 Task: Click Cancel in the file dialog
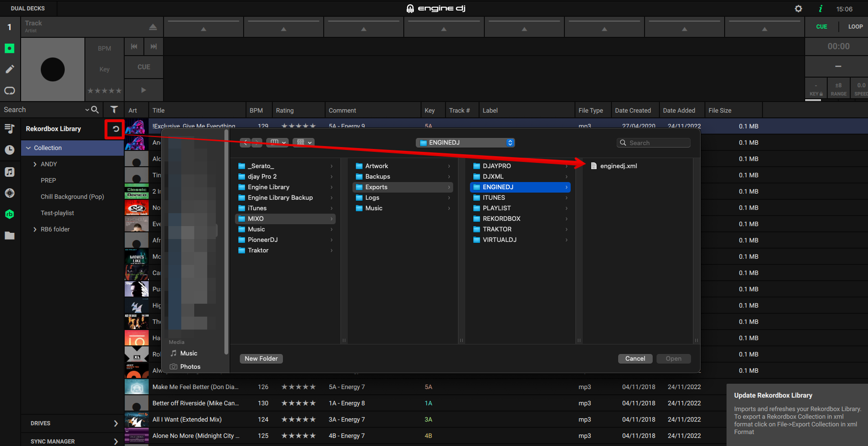click(635, 359)
